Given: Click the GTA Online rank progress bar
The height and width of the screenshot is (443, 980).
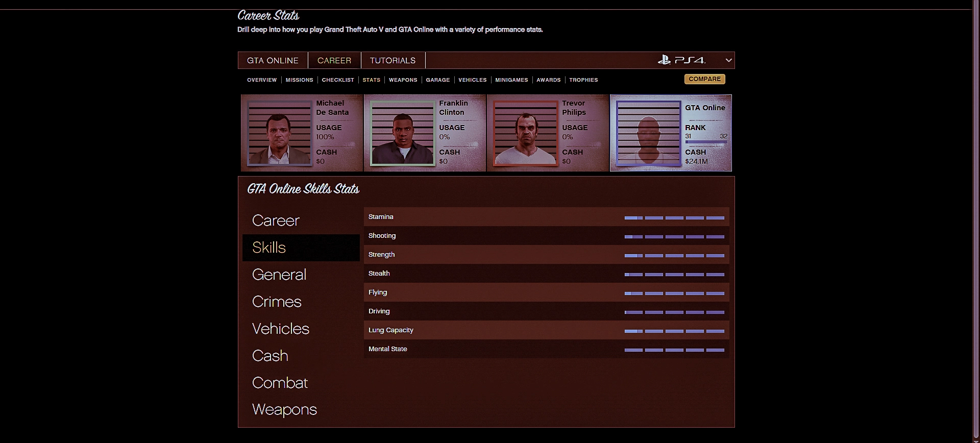Looking at the screenshot, I should (706, 142).
